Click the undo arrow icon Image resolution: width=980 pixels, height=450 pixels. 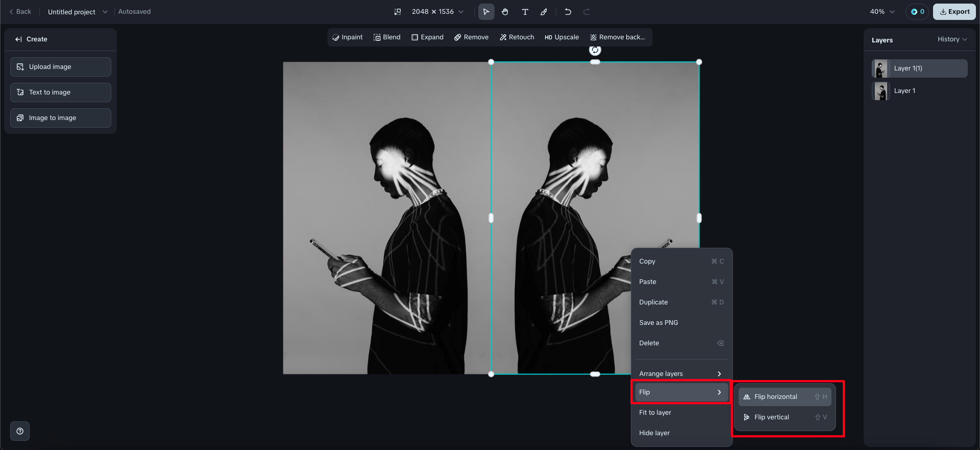coord(568,12)
